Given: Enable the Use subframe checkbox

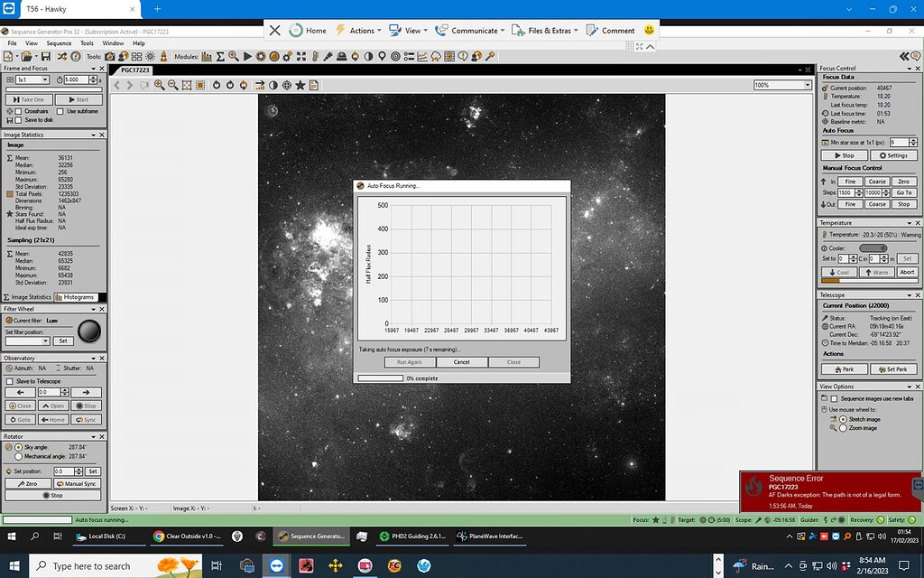Looking at the screenshot, I should pyautogui.click(x=60, y=111).
